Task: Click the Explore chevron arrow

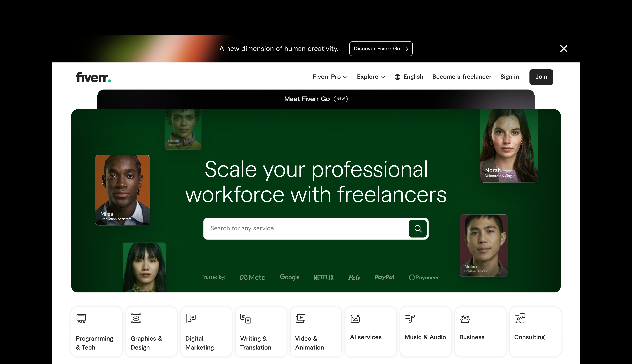Action: click(x=383, y=77)
